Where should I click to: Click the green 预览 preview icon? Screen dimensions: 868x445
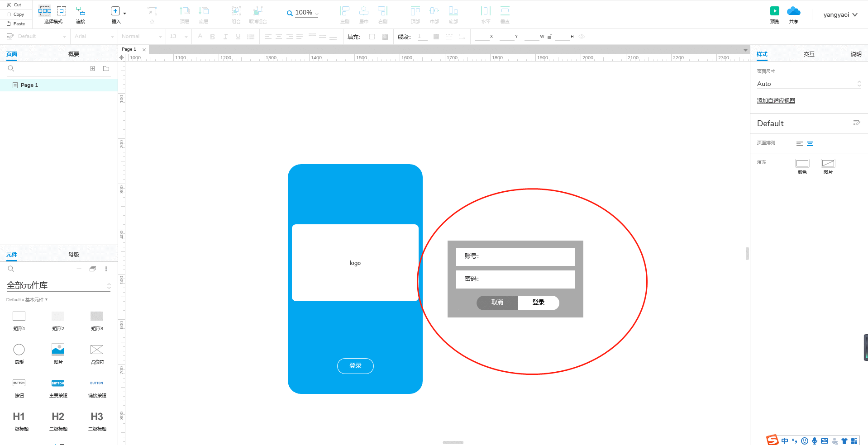click(x=775, y=11)
